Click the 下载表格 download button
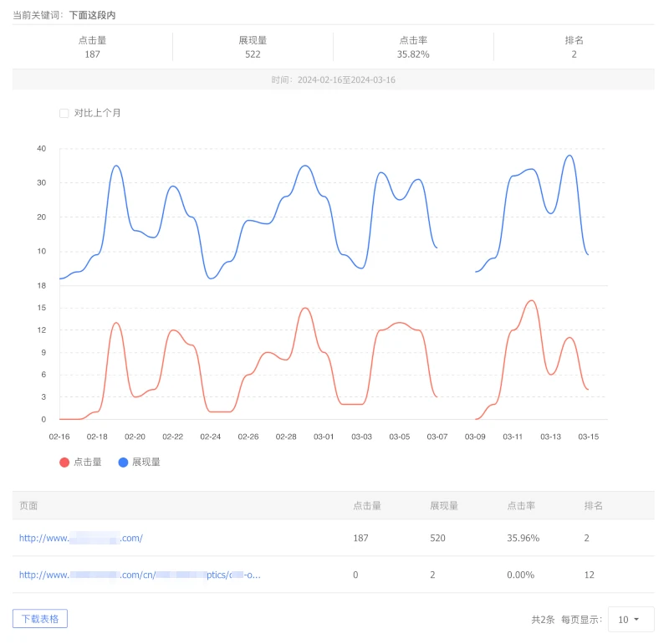Viewport: 669px width, 644px height. pos(40,619)
